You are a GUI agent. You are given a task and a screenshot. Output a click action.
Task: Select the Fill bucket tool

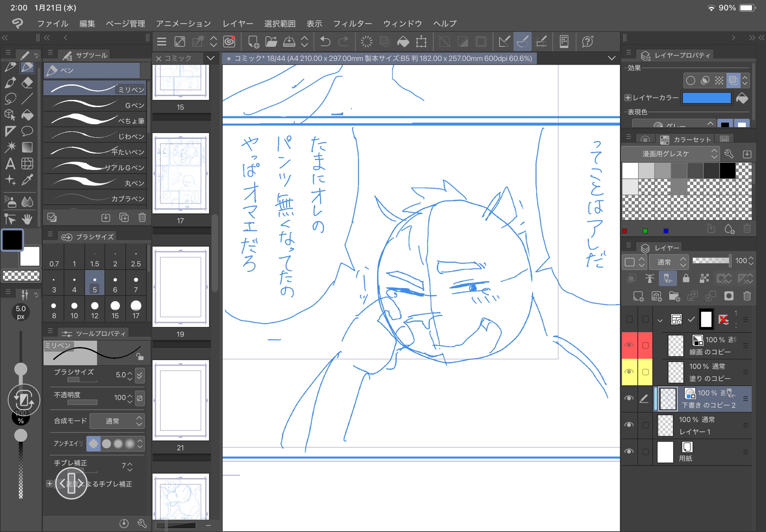tap(27, 115)
